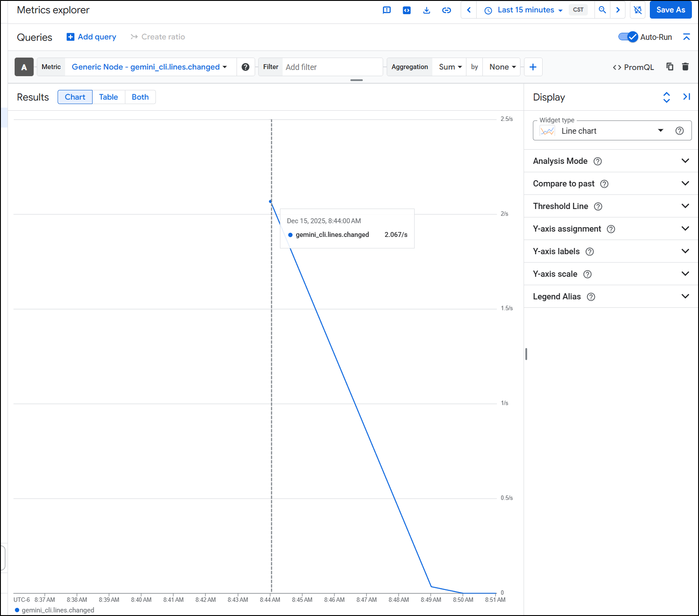Open the Sum aggregation dropdown

coord(450,67)
